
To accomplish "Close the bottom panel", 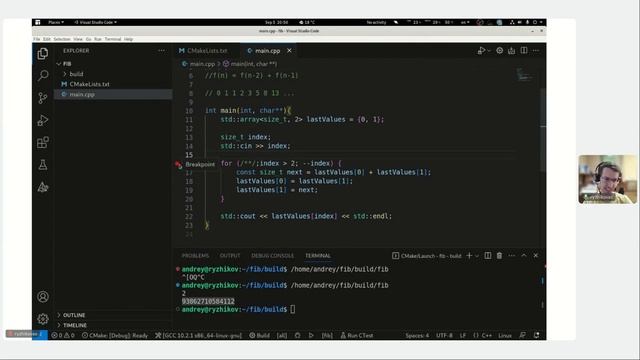I will tap(536, 256).
